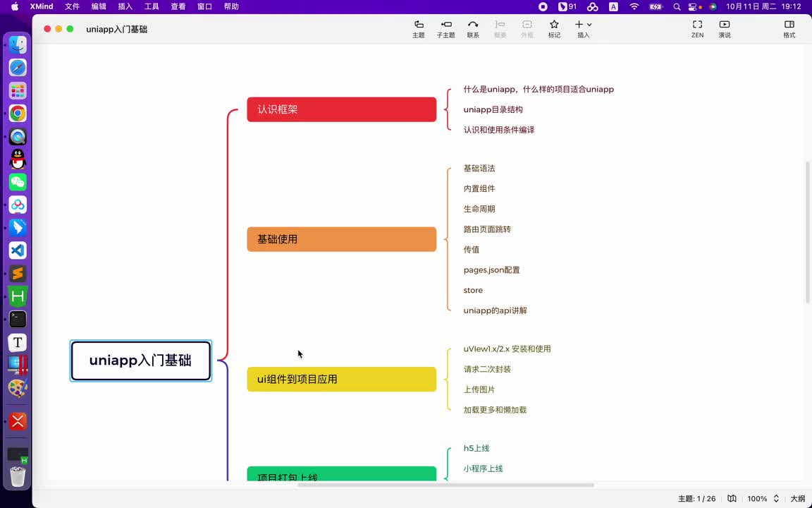Select subtopic 传值
Image resolution: width=812 pixels, height=508 pixels.
(472, 249)
